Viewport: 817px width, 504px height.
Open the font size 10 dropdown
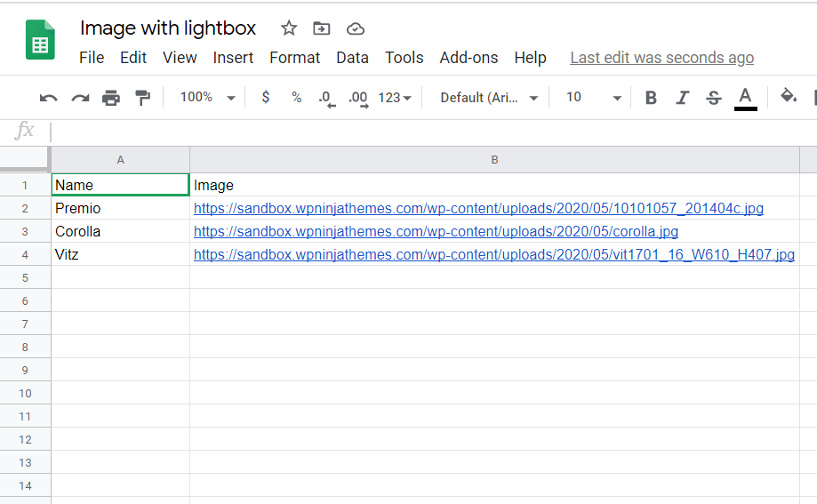coord(593,98)
